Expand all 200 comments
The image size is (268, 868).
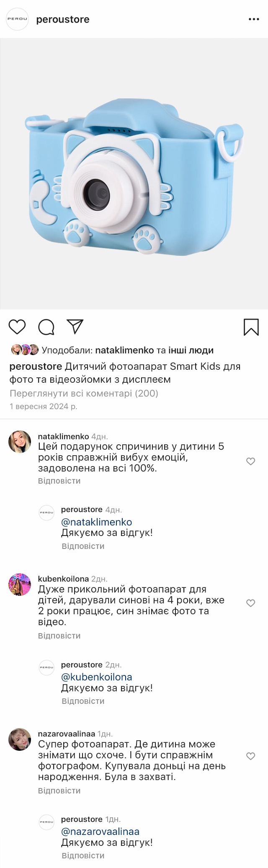pos(84,393)
